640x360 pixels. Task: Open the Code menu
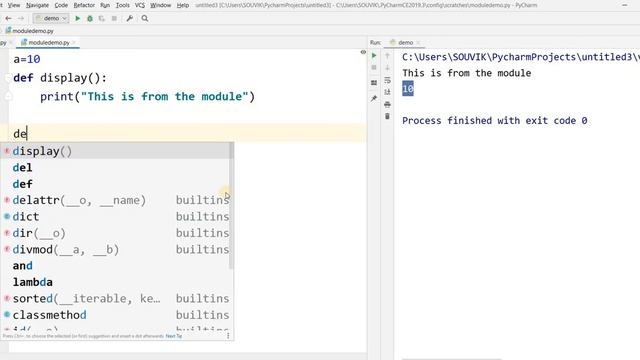(61, 5)
